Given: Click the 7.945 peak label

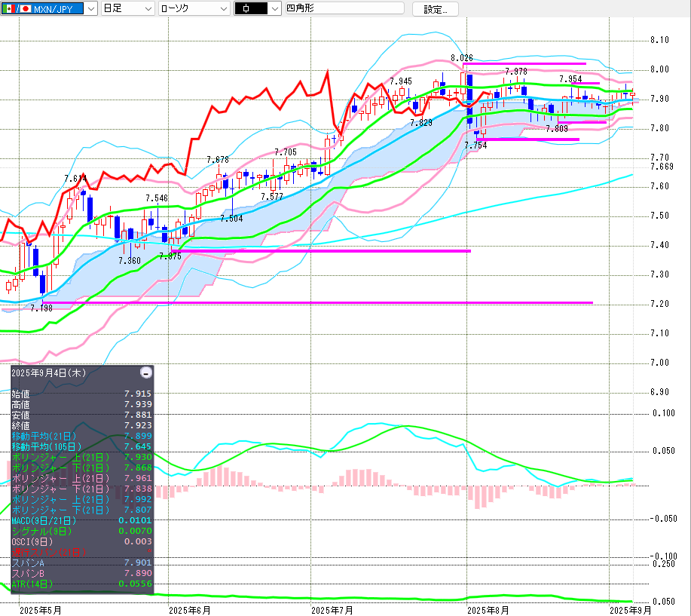Looking at the screenshot, I should click(x=401, y=81).
